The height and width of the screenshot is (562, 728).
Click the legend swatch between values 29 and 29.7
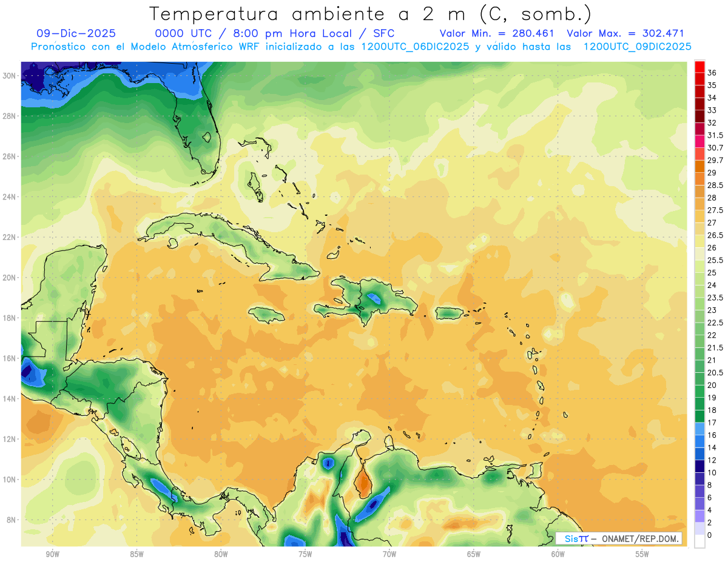tap(699, 167)
